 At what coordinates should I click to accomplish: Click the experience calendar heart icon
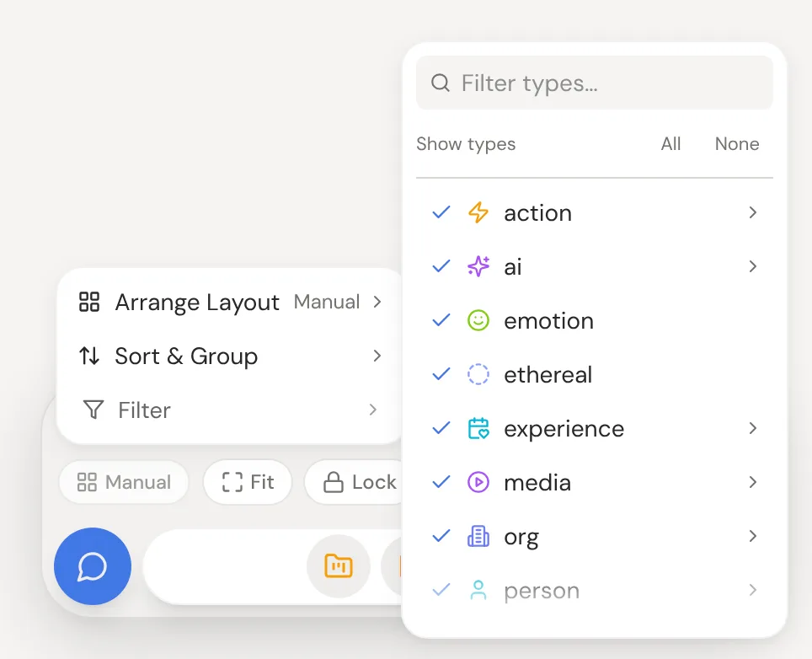tap(478, 428)
